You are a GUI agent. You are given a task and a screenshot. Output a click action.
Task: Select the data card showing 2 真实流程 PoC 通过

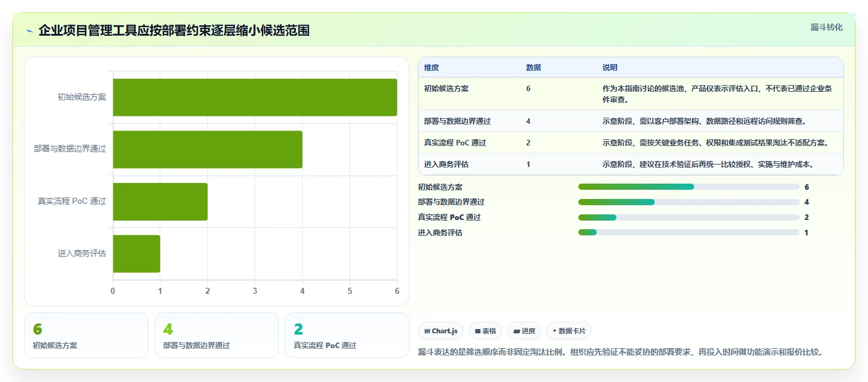click(347, 335)
